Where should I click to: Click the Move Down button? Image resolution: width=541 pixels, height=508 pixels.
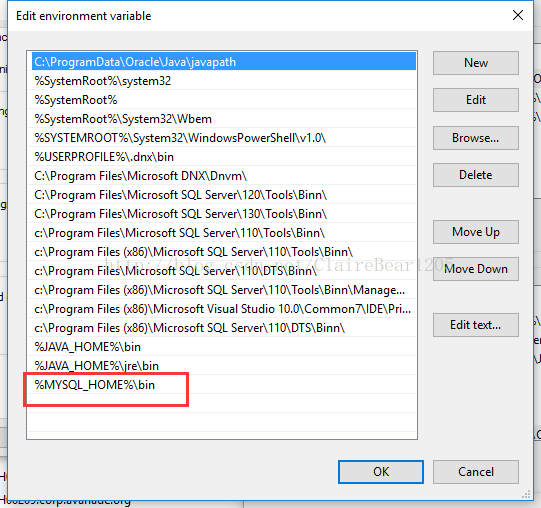point(475,269)
